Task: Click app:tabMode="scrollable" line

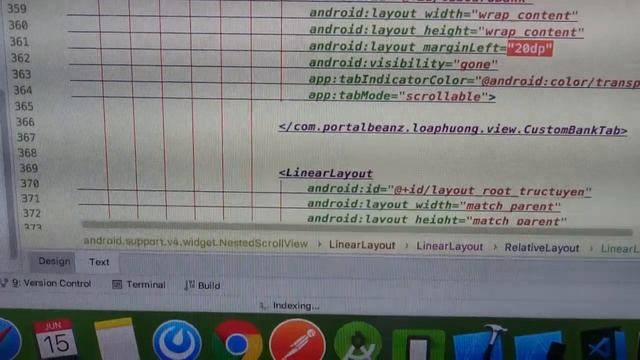Action: tap(402, 96)
